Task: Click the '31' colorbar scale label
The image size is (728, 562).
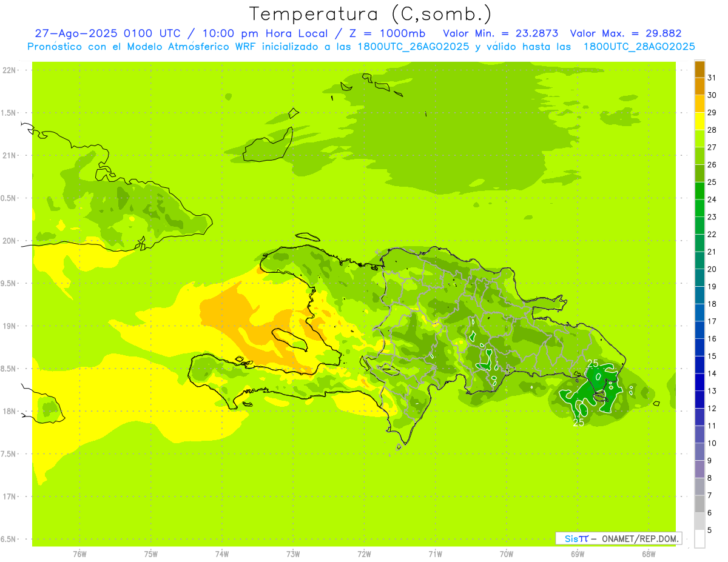Action: 712,77
